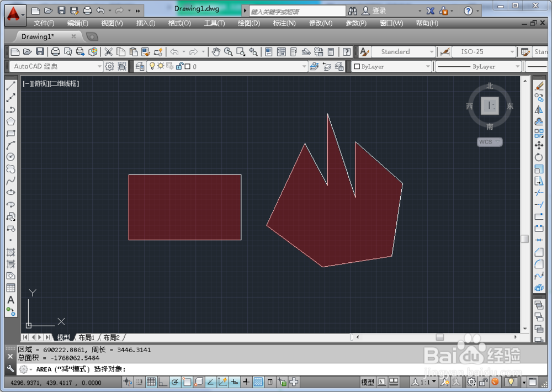
Task: Select the Arc draw tool
Action: [x=10, y=145]
